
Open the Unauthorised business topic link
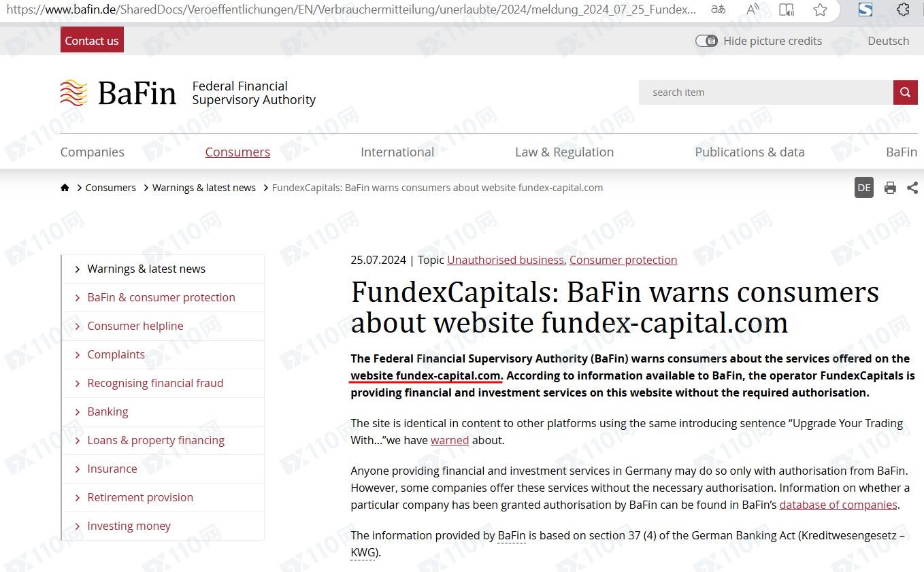click(505, 260)
